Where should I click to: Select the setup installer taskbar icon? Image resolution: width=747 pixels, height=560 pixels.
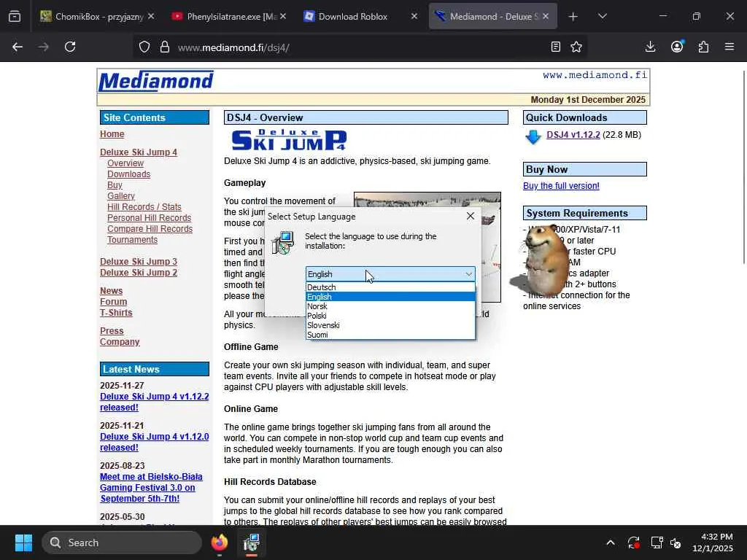point(252,542)
